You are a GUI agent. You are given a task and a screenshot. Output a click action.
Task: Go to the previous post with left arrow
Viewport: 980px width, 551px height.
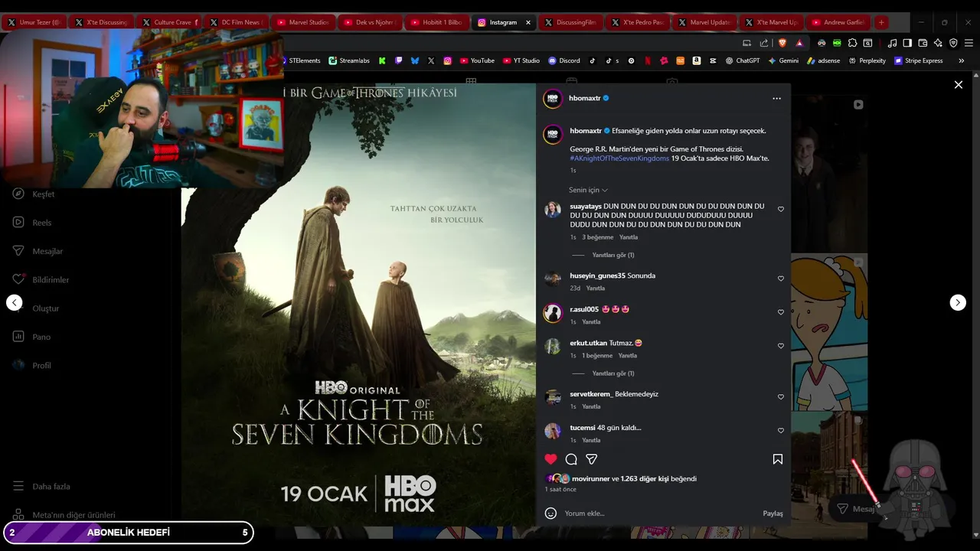coord(15,302)
